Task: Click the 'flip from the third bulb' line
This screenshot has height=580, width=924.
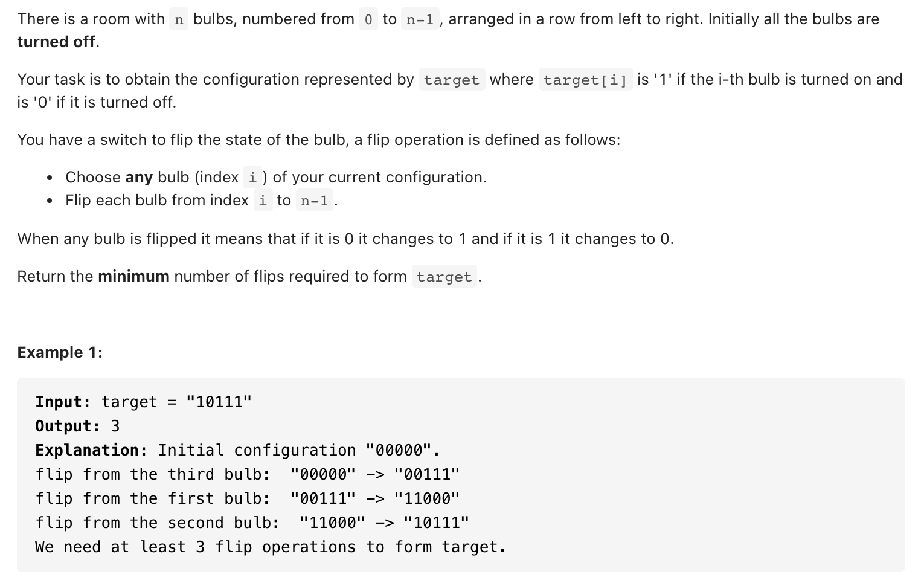Action: [248, 474]
